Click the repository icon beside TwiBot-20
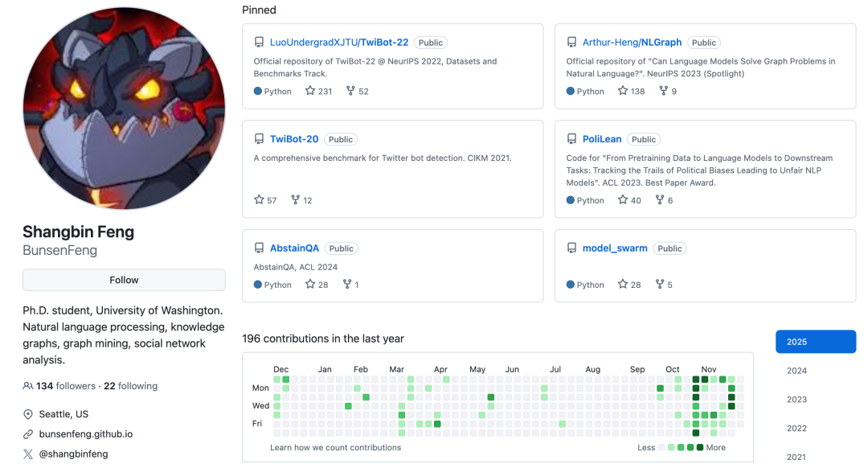This screenshot has width=868, height=472. tap(259, 139)
